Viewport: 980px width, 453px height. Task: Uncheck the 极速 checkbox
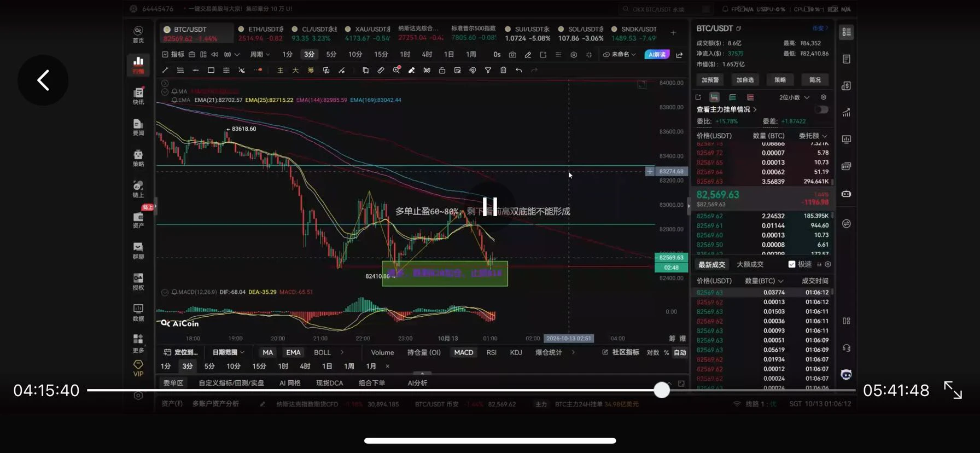click(x=791, y=264)
